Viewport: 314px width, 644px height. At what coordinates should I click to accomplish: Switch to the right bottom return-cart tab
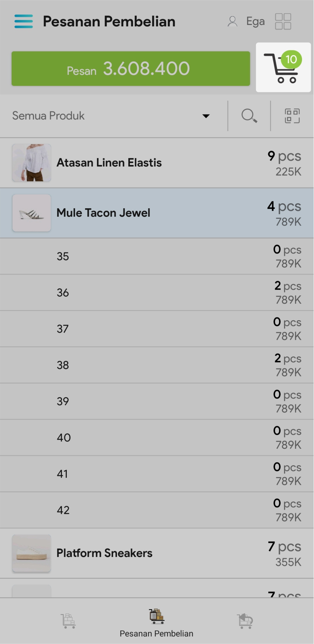245,620
